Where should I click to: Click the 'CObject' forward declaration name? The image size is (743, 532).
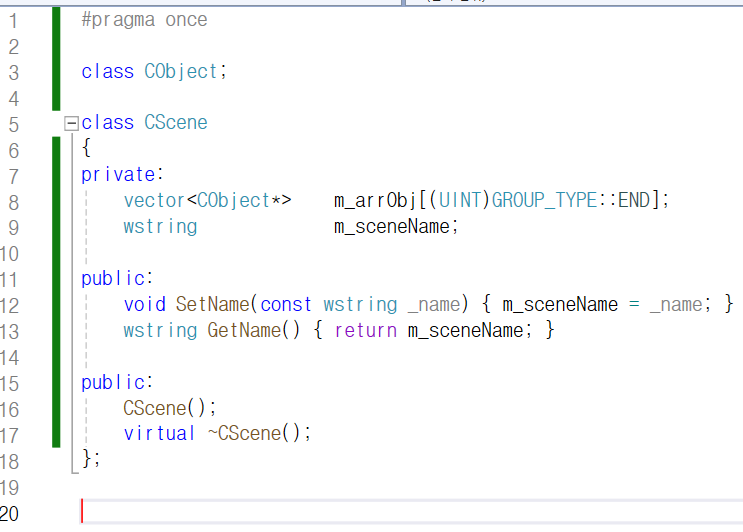tap(181, 72)
